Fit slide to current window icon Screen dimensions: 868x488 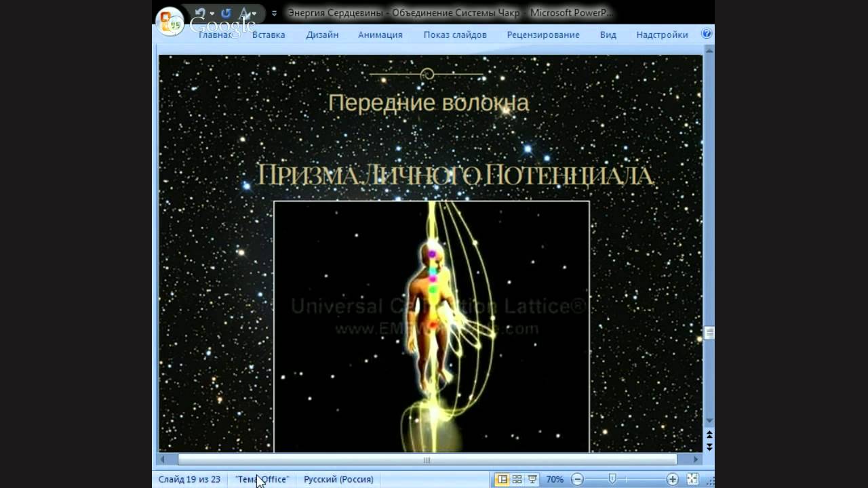click(x=692, y=479)
